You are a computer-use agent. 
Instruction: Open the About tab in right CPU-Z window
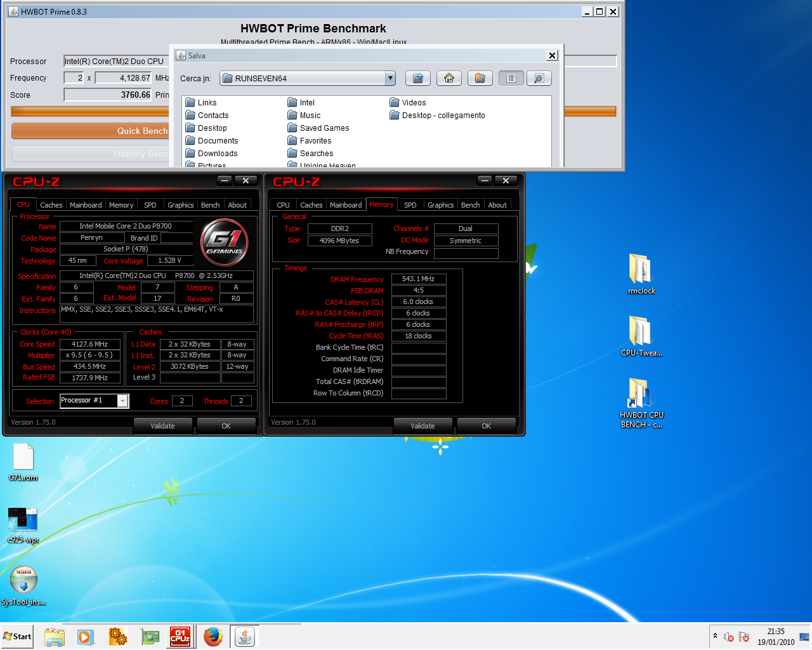tap(497, 205)
